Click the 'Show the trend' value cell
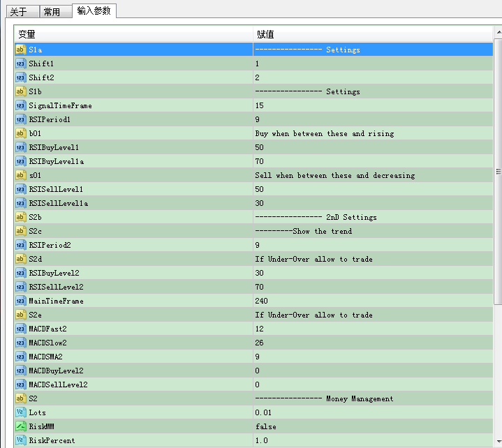Viewport: 502px width, 448px height. (373, 231)
